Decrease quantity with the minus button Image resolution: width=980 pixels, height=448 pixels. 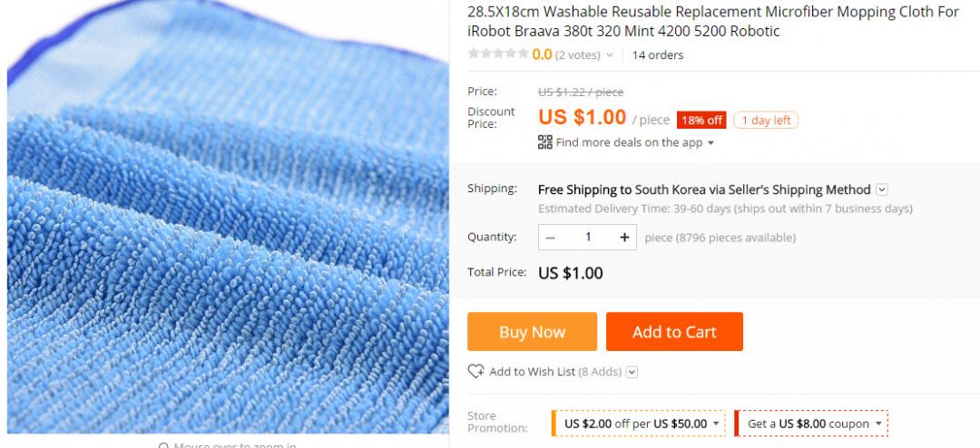(551, 238)
